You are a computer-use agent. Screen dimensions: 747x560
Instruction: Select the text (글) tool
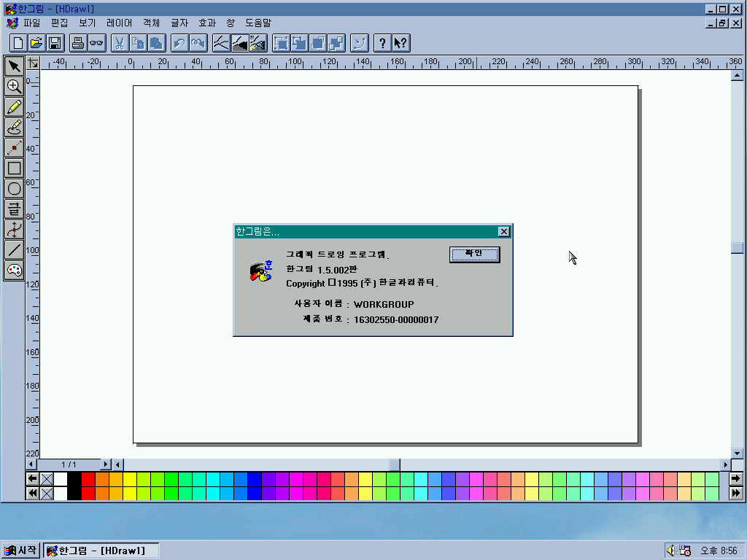pyautogui.click(x=15, y=209)
